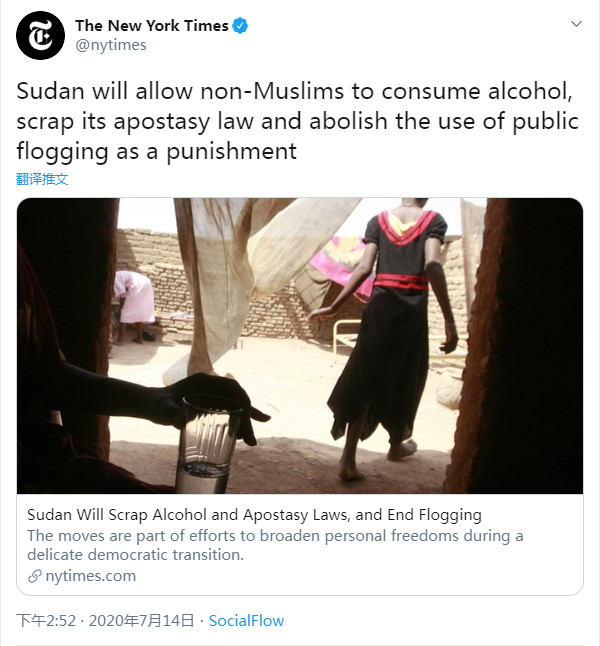Screen dimensions: 600x646
Task: Click the New York Times profile avatar
Action: click(x=40, y=35)
